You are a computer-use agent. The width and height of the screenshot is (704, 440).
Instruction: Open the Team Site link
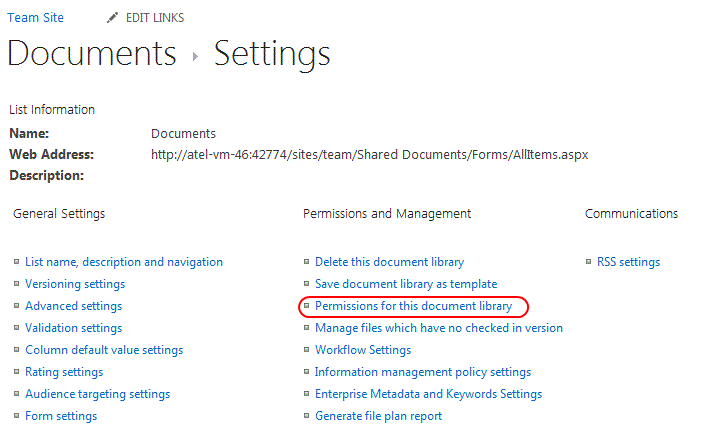click(35, 18)
